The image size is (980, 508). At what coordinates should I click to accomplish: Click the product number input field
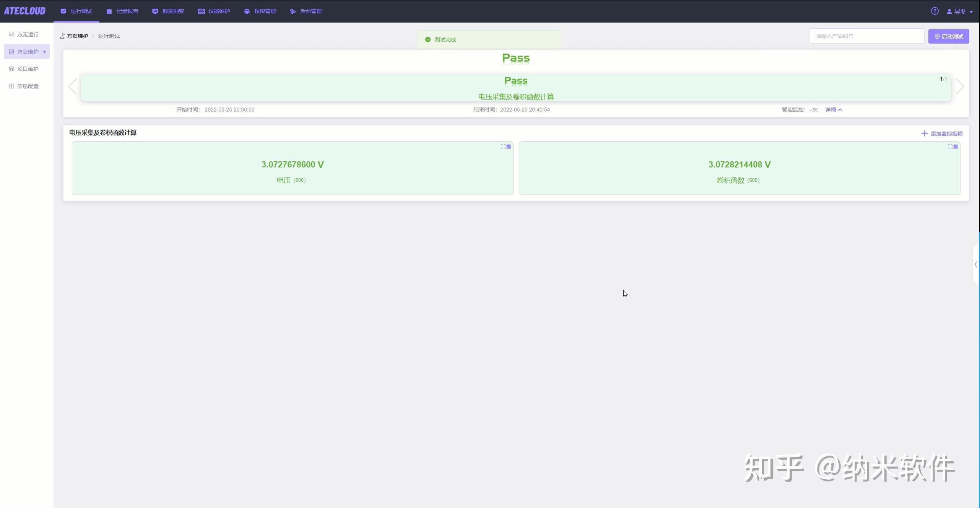click(x=866, y=36)
